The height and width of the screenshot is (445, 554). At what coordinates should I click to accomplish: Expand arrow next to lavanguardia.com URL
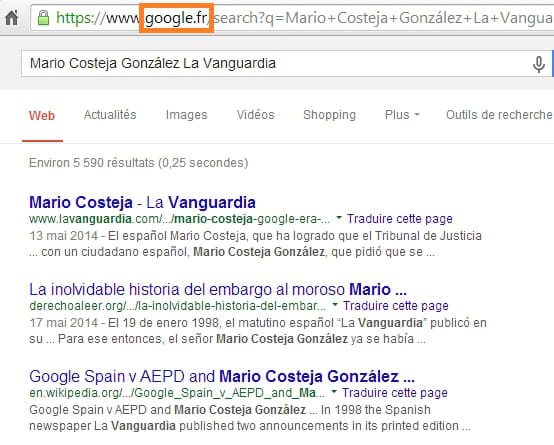339,217
